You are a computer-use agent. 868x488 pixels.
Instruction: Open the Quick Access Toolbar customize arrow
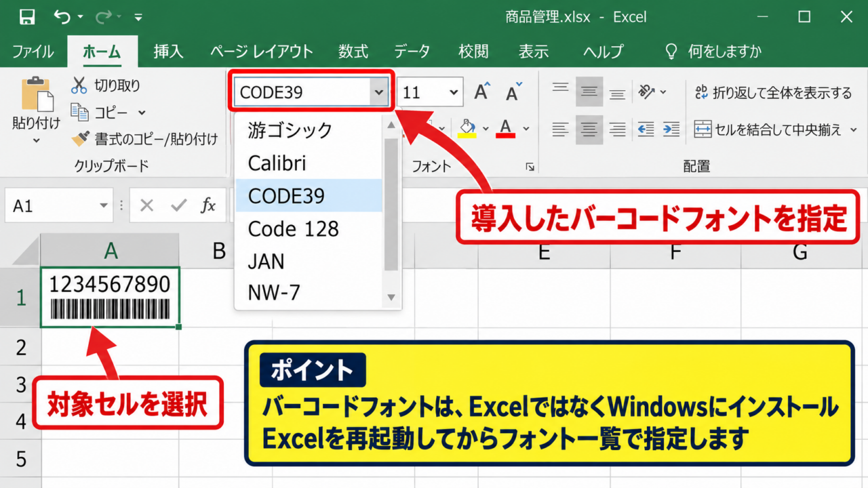pyautogui.click(x=138, y=17)
